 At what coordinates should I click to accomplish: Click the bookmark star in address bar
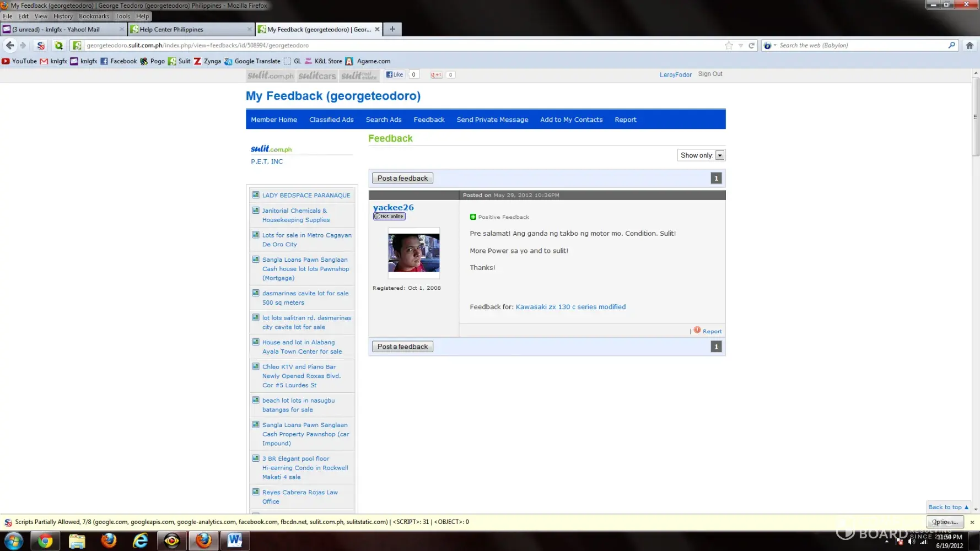click(729, 45)
